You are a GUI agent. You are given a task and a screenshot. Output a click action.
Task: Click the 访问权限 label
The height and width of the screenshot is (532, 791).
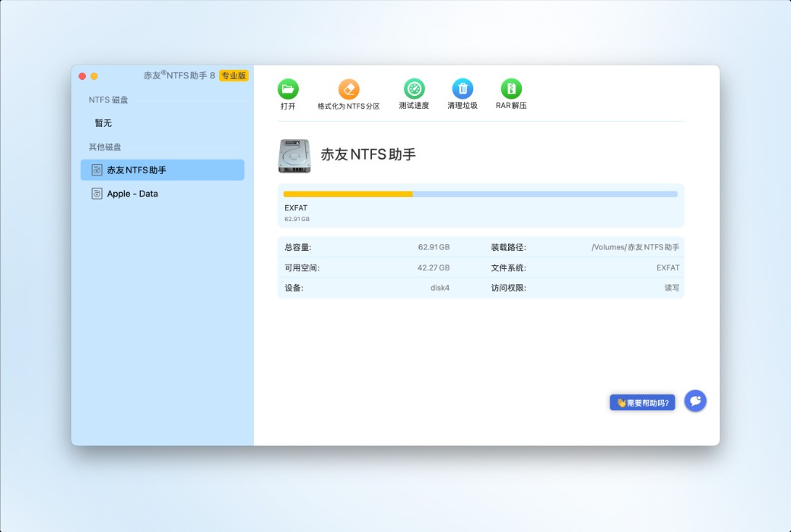509,288
